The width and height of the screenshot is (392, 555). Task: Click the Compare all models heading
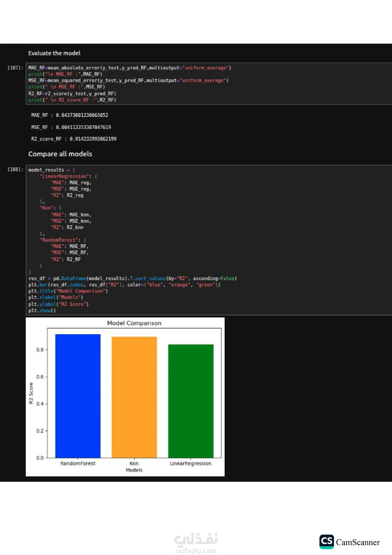click(x=60, y=154)
